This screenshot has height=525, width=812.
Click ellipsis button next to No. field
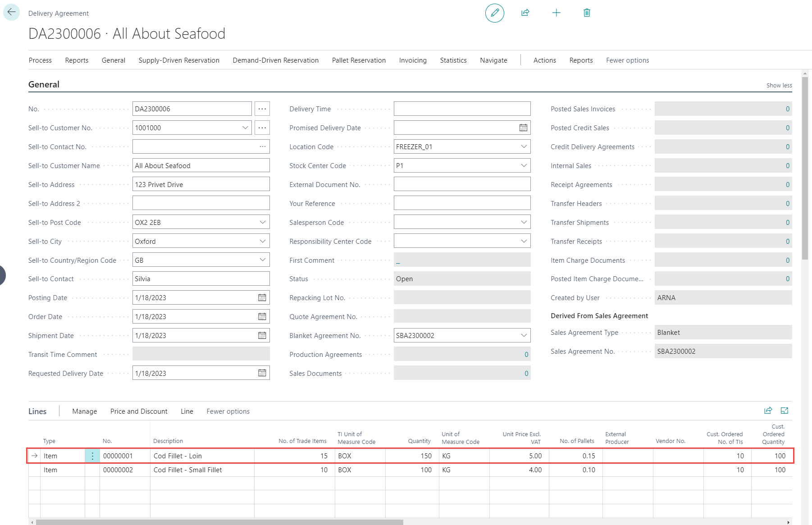click(262, 109)
